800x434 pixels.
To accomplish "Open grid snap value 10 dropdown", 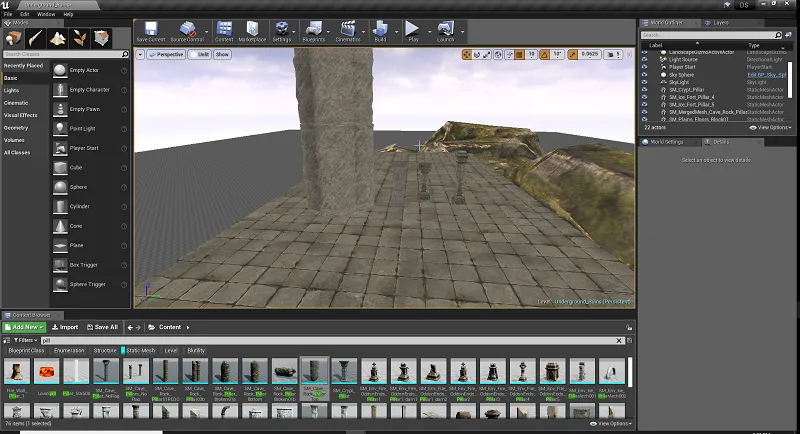I will coord(531,55).
